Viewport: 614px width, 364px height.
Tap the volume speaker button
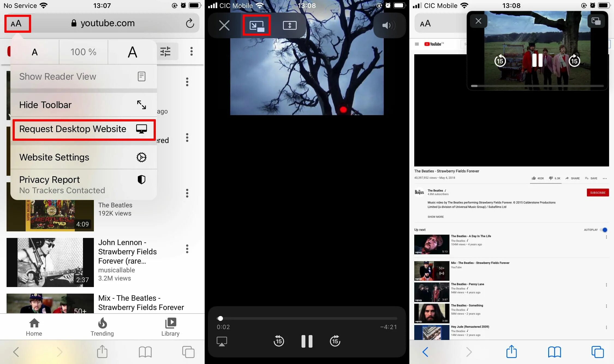[x=389, y=25]
